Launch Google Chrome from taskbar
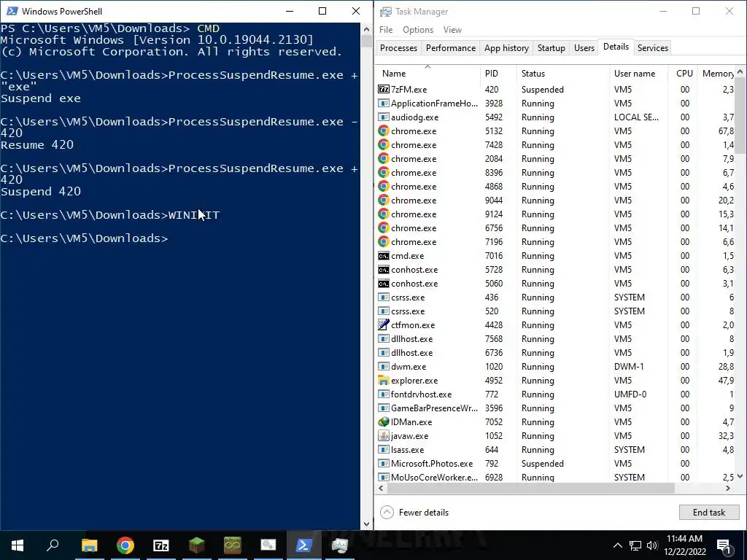This screenshot has width=747, height=560. 125,545
